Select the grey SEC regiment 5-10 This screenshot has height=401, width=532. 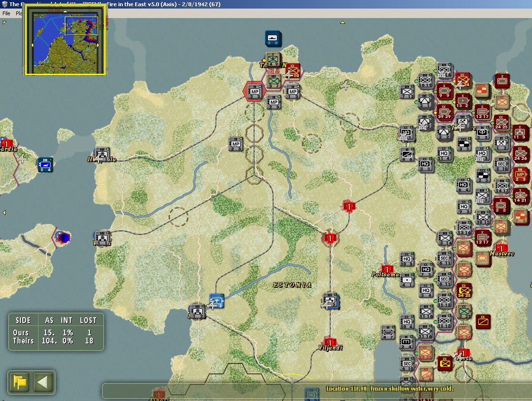point(502,165)
